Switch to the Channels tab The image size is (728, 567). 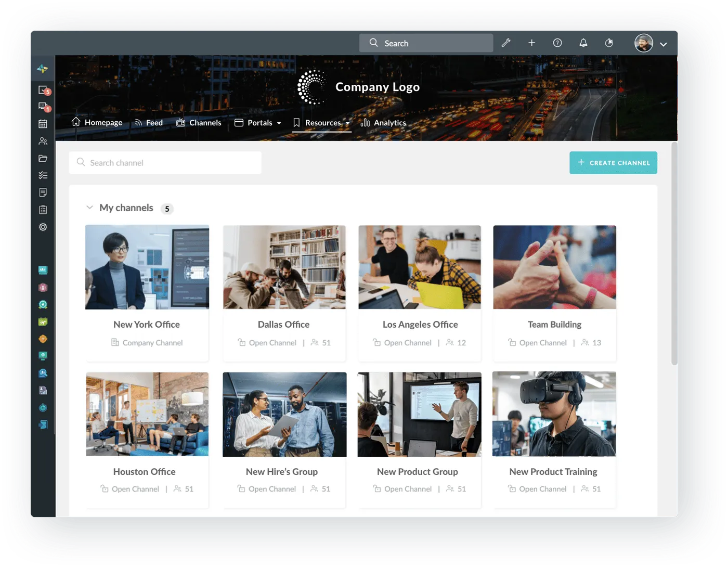199,123
